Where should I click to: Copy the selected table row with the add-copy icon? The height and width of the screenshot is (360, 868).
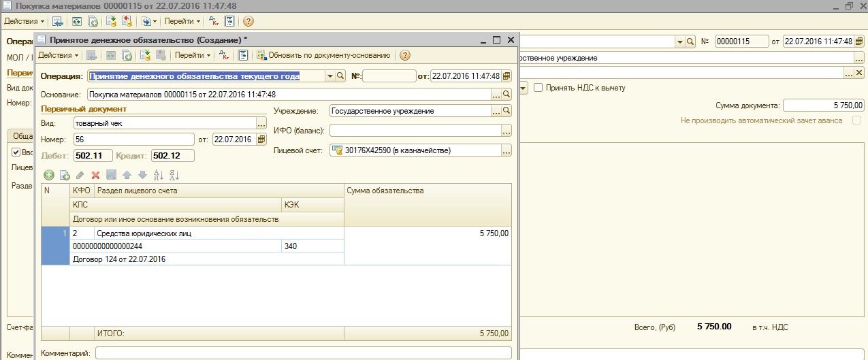(65, 175)
